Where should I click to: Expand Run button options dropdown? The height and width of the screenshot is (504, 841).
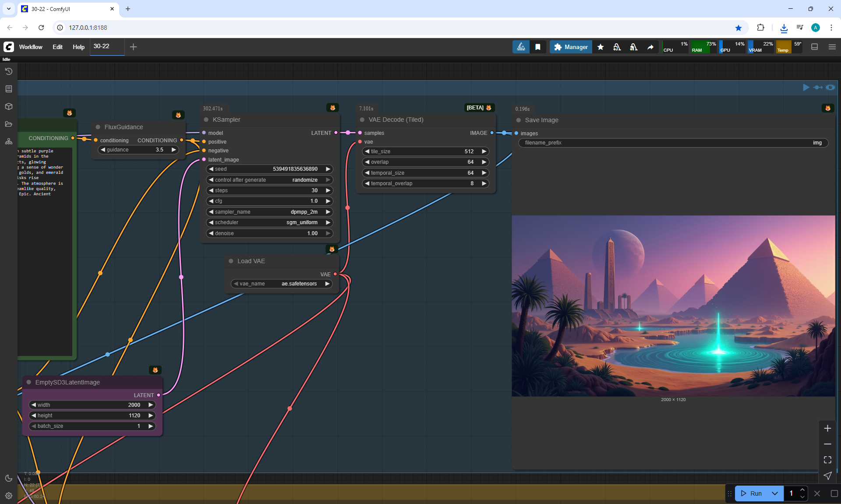coord(775,493)
